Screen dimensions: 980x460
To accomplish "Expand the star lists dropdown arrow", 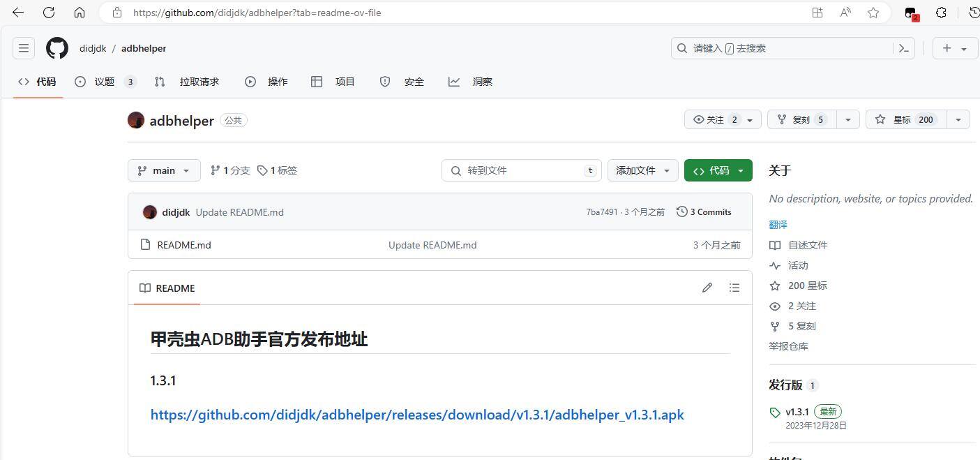I will click(959, 119).
